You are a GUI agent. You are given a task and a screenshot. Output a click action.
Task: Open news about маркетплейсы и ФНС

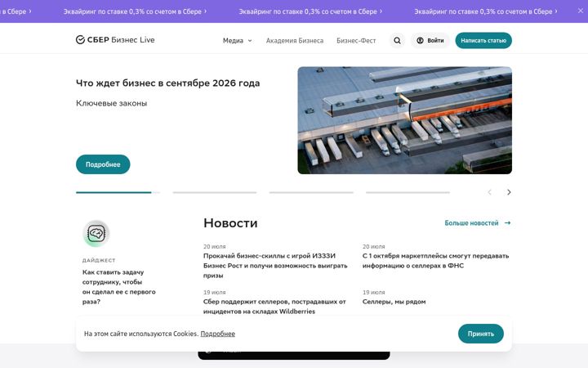435,261
